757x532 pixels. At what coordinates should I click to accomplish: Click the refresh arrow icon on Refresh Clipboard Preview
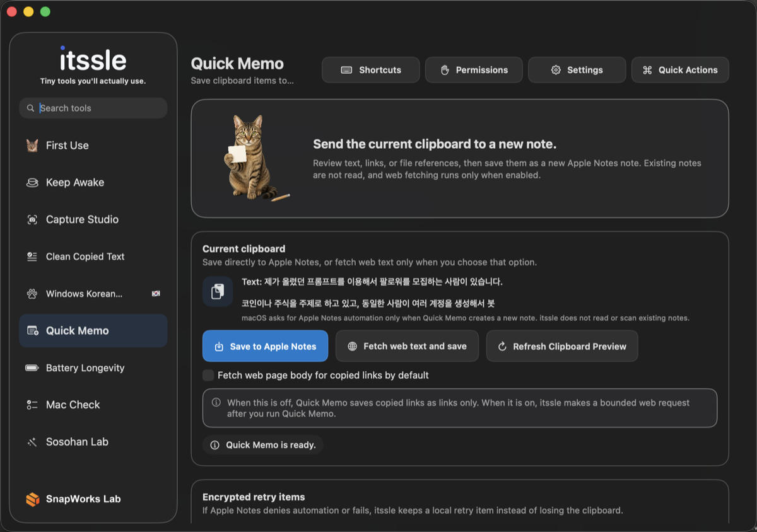coord(502,347)
